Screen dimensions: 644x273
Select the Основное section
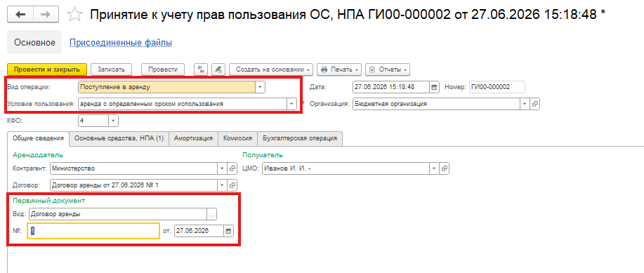(34, 42)
